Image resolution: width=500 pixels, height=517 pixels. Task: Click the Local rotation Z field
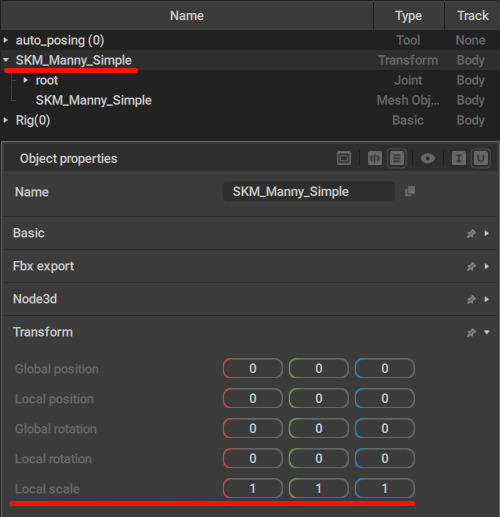[x=385, y=458]
